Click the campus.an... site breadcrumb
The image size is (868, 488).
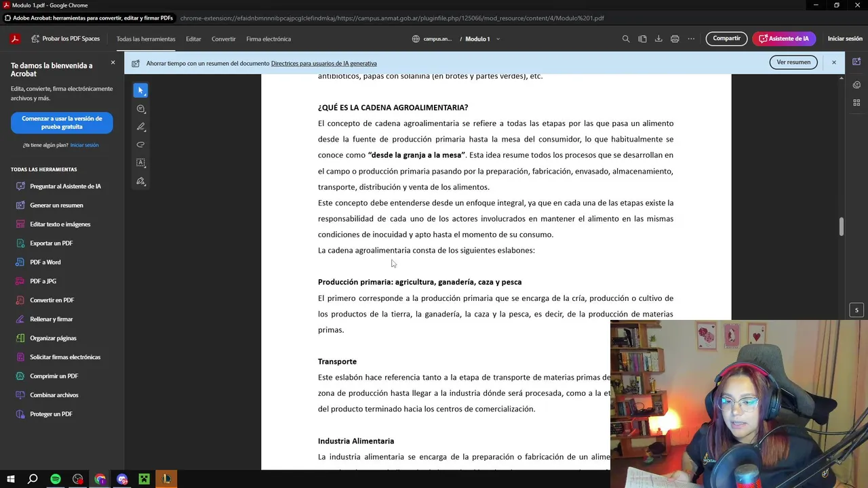pos(432,39)
